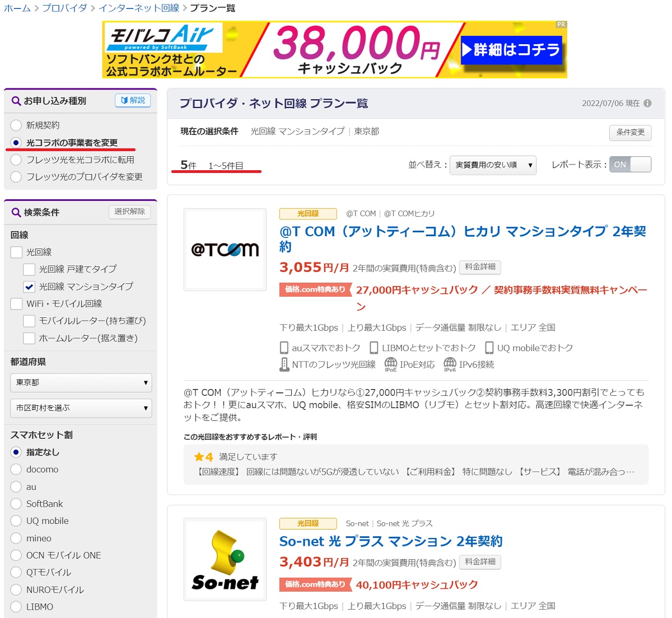Viewport: 672px width, 618px height.
Task: Click the 40,100円キャッシュバック campaign link
Action: point(417,585)
